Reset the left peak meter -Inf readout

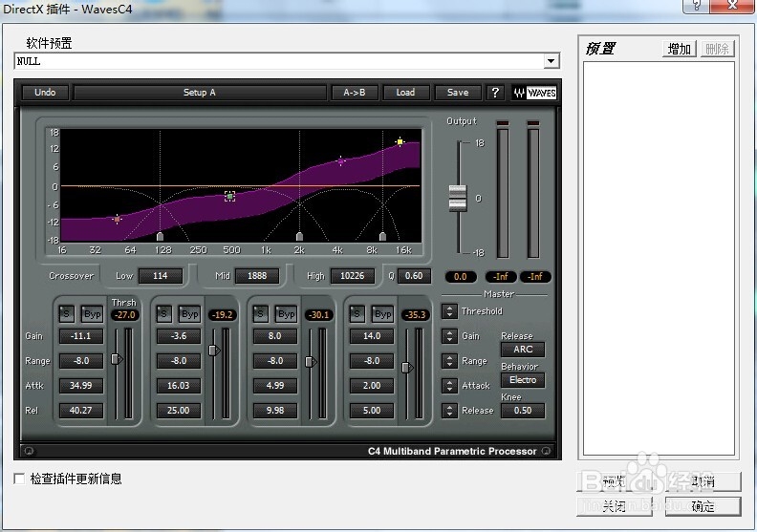pyautogui.click(x=501, y=277)
